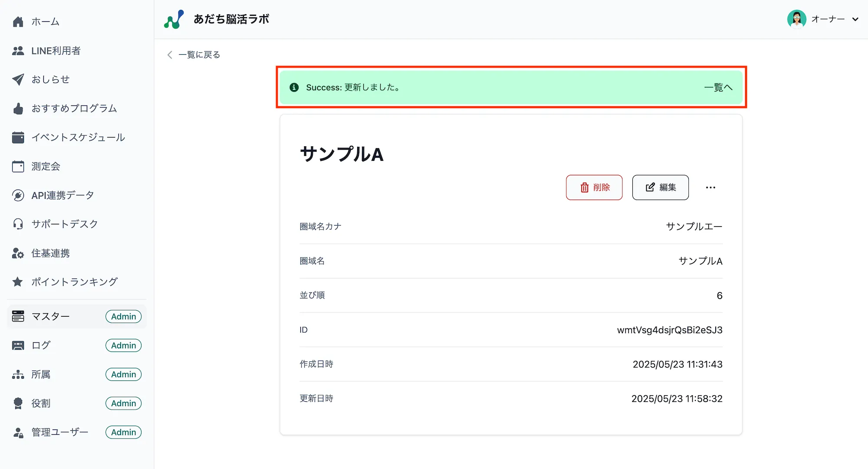Click the 編集 edit button
868x469 pixels.
pos(660,187)
